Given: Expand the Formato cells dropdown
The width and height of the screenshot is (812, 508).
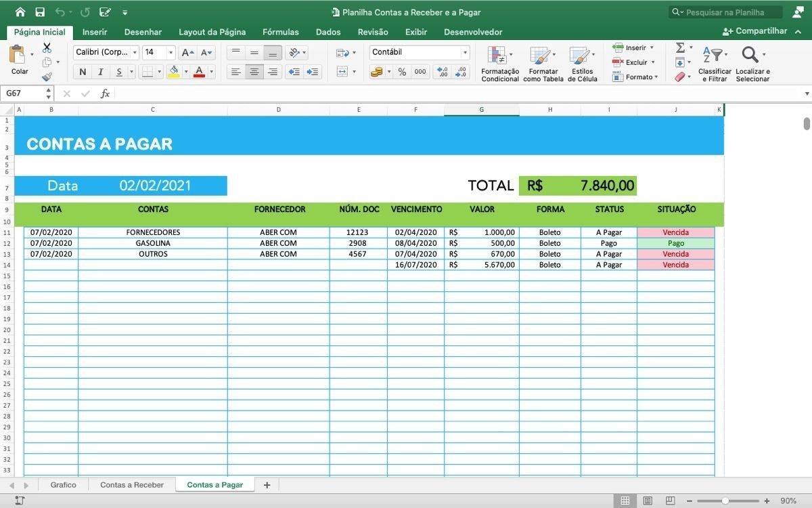Looking at the screenshot, I should pyautogui.click(x=658, y=77).
